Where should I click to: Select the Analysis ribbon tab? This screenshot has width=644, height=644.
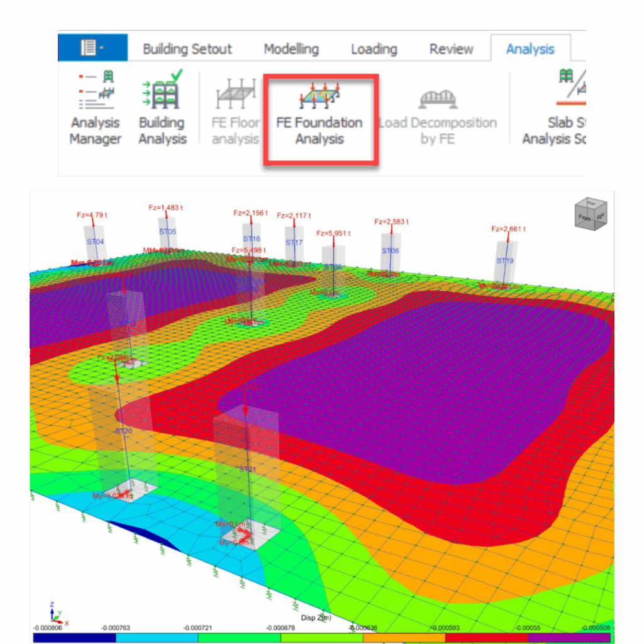pos(530,49)
